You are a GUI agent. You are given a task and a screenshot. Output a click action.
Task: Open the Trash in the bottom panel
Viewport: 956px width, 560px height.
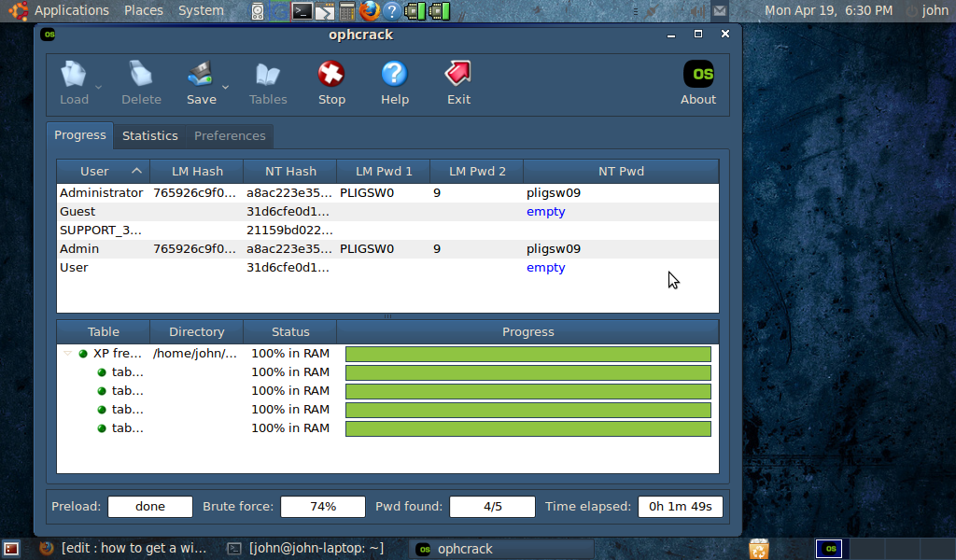click(759, 549)
